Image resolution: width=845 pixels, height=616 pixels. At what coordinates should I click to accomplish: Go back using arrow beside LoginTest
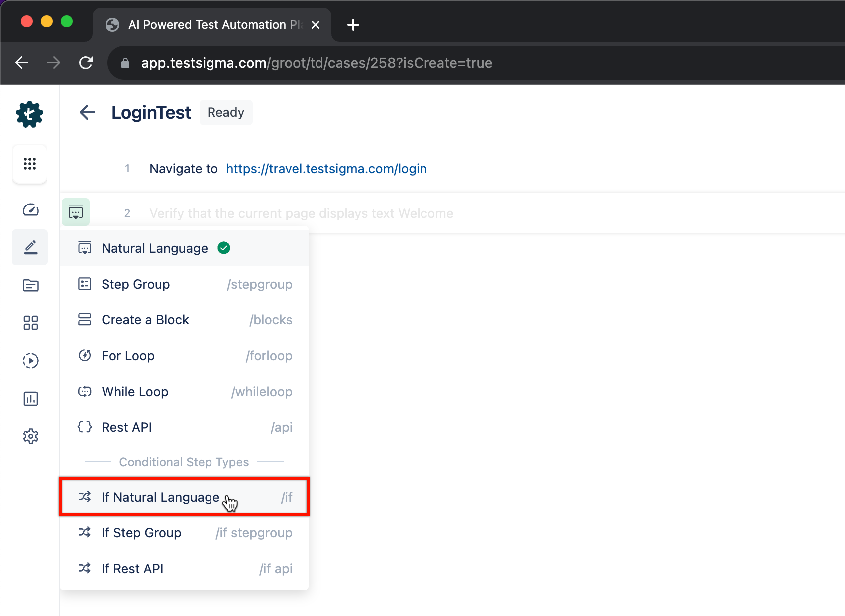(x=87, y=112)
